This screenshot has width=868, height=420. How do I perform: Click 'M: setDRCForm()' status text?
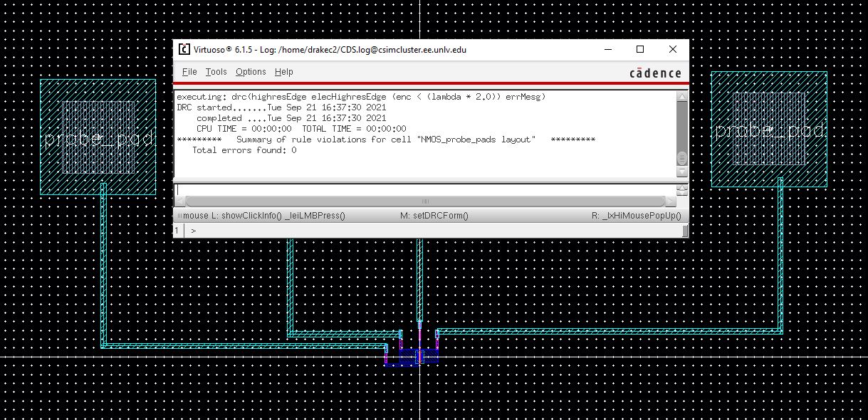[x=434, y=216]
